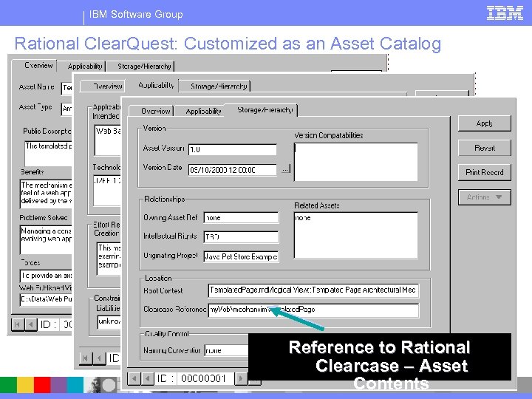The width and height of the screenshot is (532, 399).
Task: Click Effort text box in middle window
Action: pos(109,259)
